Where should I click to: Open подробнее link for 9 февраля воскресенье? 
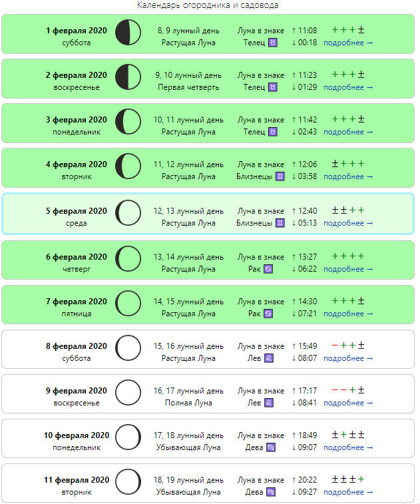coord(348,403)
